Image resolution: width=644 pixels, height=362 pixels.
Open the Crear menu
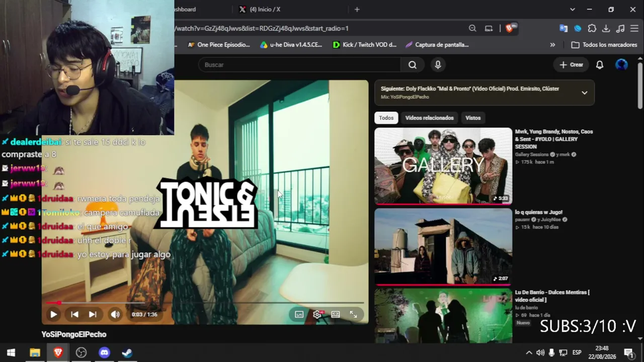[x=571, y=65]
